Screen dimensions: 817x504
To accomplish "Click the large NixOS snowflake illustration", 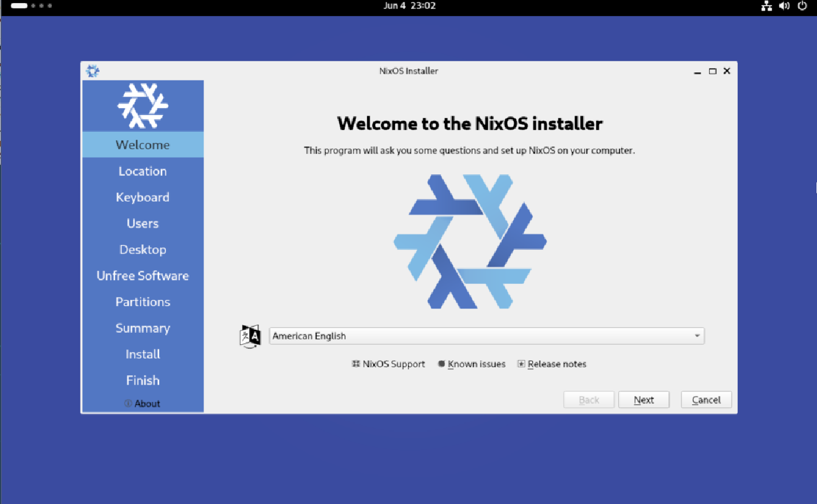I will (x=470, y=241).
